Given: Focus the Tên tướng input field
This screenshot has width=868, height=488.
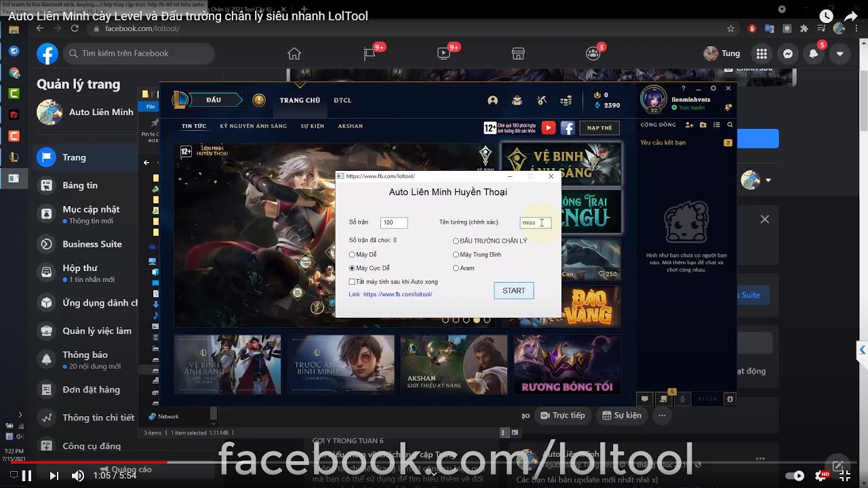Looking at the screenshot, I should coord(535,222).
